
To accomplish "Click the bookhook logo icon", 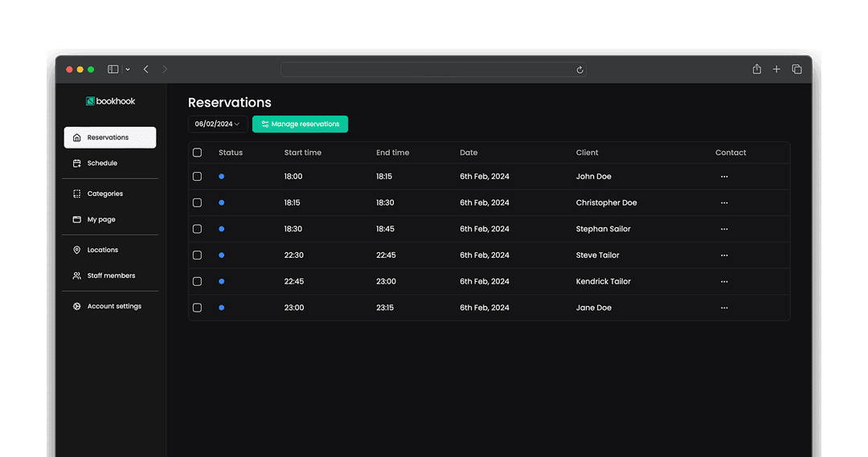I will click(91, 101).
